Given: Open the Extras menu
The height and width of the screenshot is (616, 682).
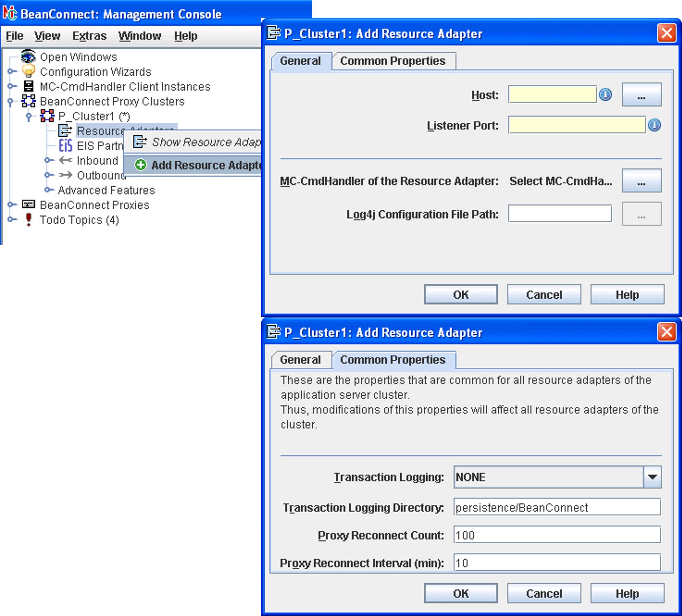Looking at the screenshot, I should point(89,36).
